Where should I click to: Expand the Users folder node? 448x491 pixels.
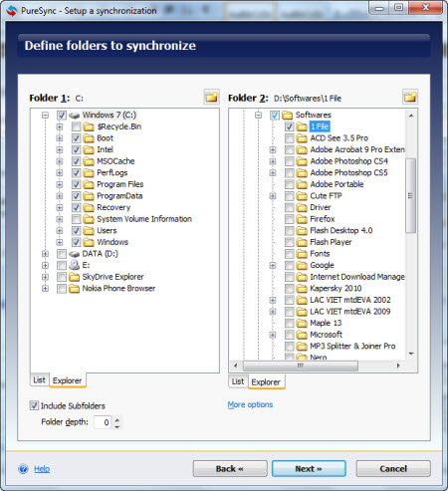click(60, 231)
